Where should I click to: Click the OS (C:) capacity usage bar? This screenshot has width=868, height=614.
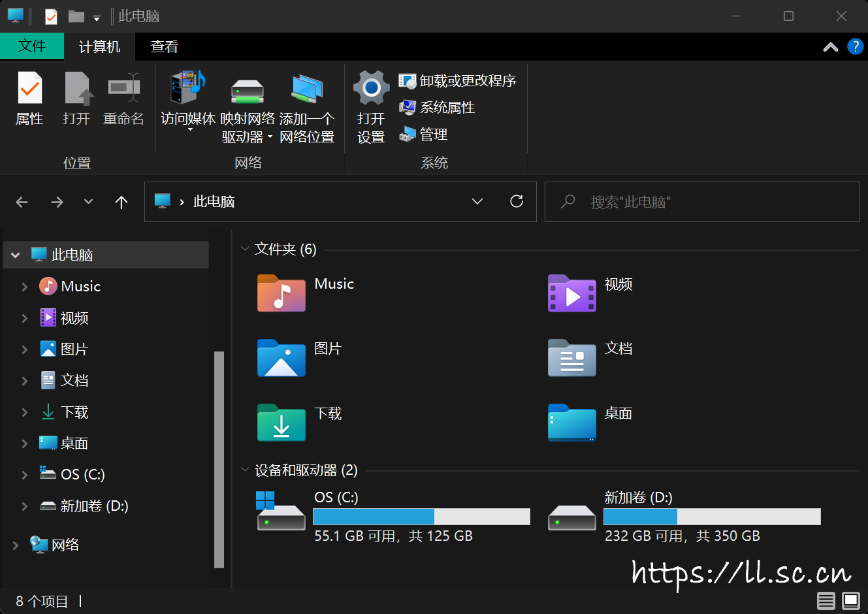(x=421, y=517)
